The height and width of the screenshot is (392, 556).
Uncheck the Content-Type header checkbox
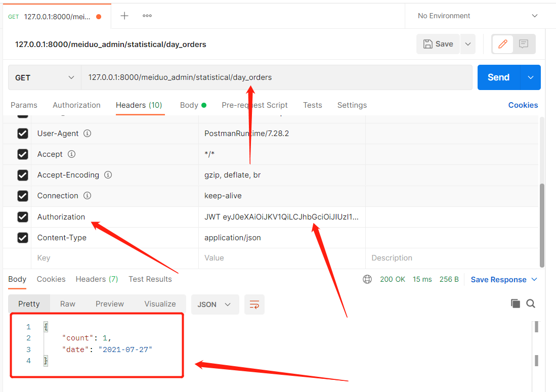point(23,237)
